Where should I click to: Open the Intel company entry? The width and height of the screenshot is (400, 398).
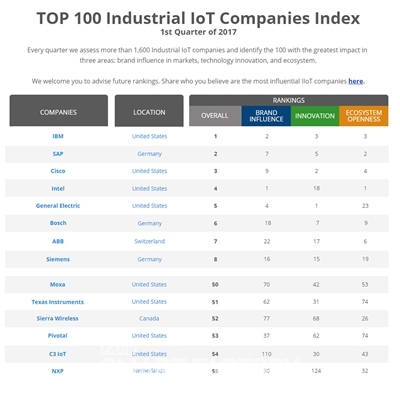point(58,188)
